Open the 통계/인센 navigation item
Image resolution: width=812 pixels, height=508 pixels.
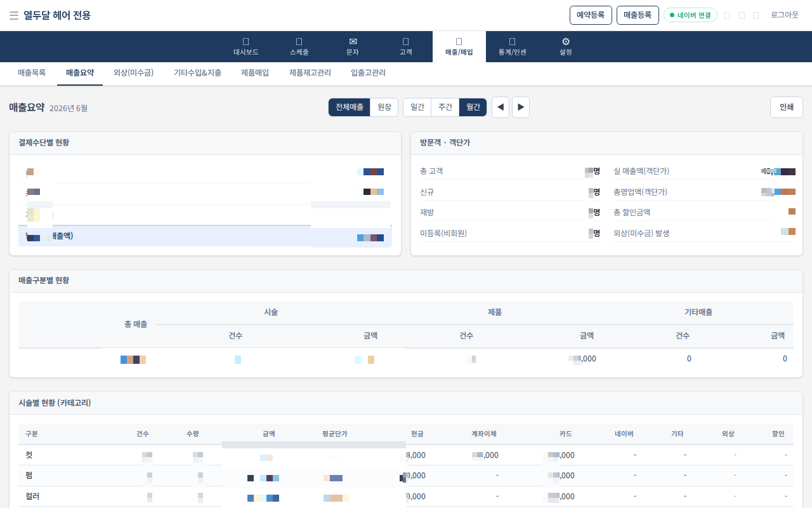[513, 47]
